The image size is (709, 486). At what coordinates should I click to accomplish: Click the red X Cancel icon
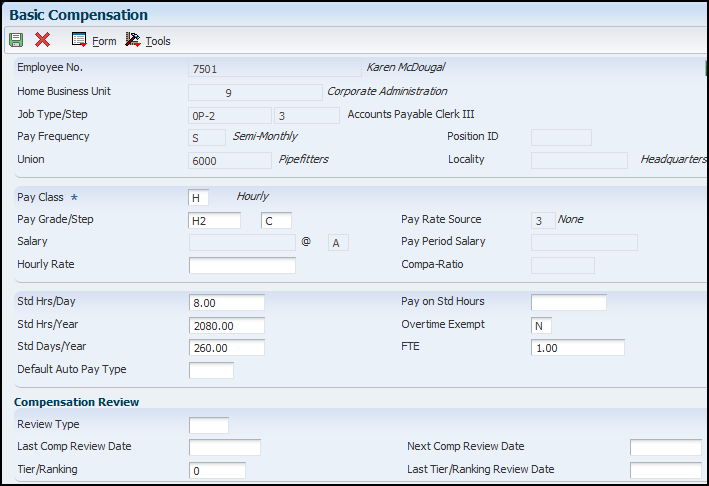[x=43, y=40]
